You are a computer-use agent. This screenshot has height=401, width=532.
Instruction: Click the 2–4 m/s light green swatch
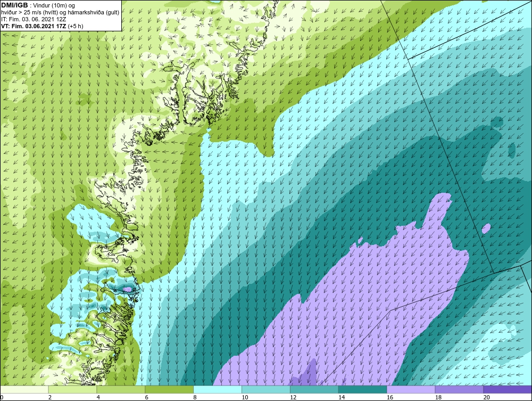[72, 389]
